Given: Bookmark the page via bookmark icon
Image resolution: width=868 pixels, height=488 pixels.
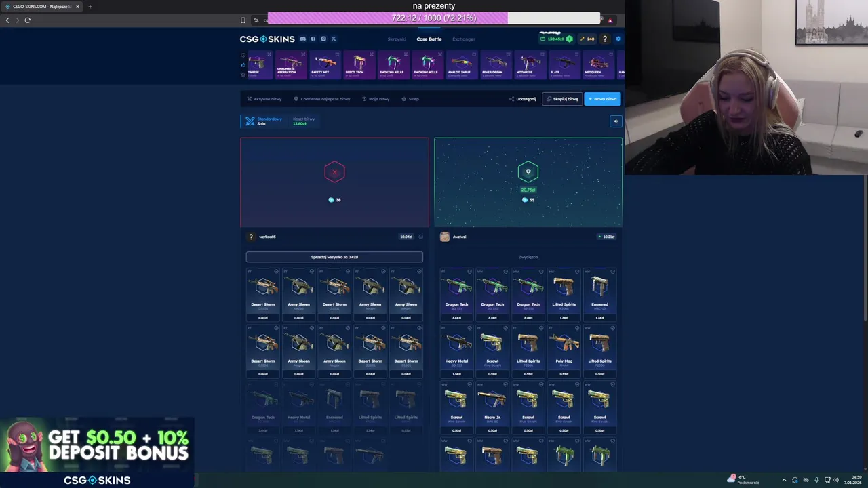Looking at the screenshot, I should [243, 20].
